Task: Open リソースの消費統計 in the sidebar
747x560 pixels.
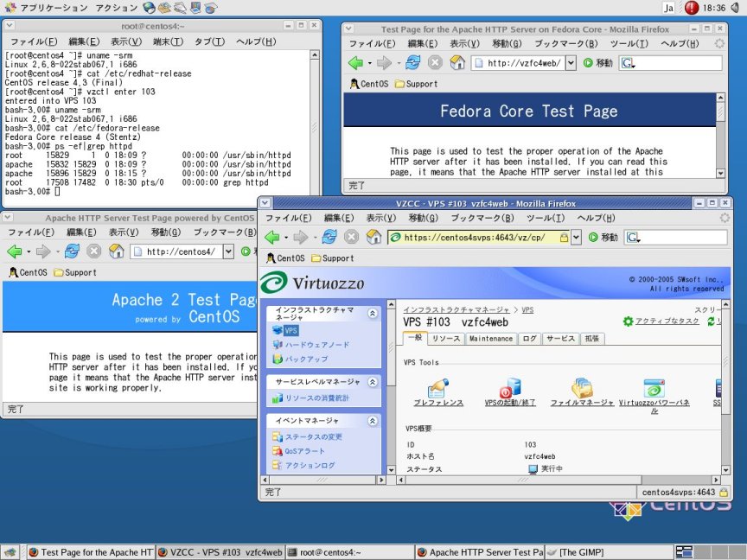Action: 316,398
